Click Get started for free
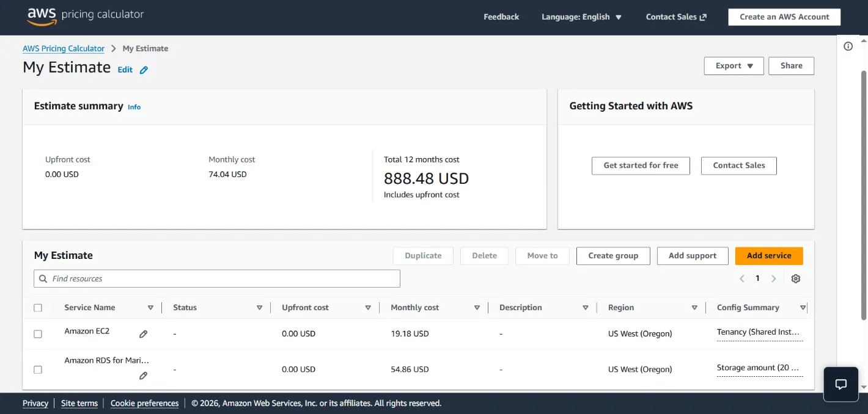Screen dimensions: 868x414 pos(641,165)
